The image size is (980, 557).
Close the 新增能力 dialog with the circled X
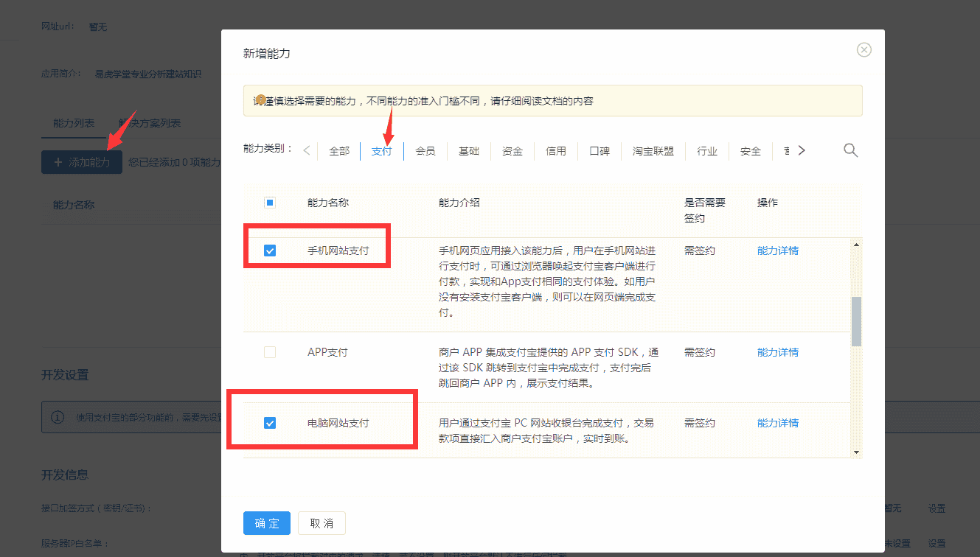click(x=863, y=49)
